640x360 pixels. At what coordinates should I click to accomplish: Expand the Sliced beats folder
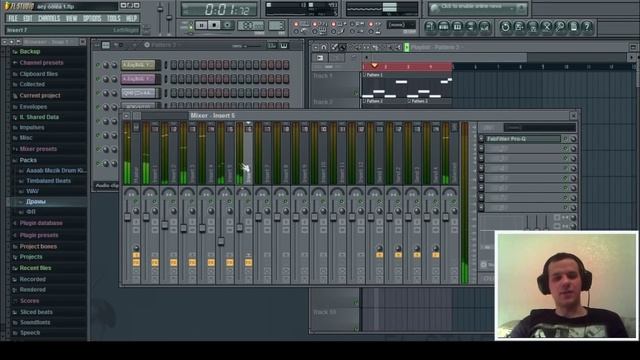tap(36, 312)
